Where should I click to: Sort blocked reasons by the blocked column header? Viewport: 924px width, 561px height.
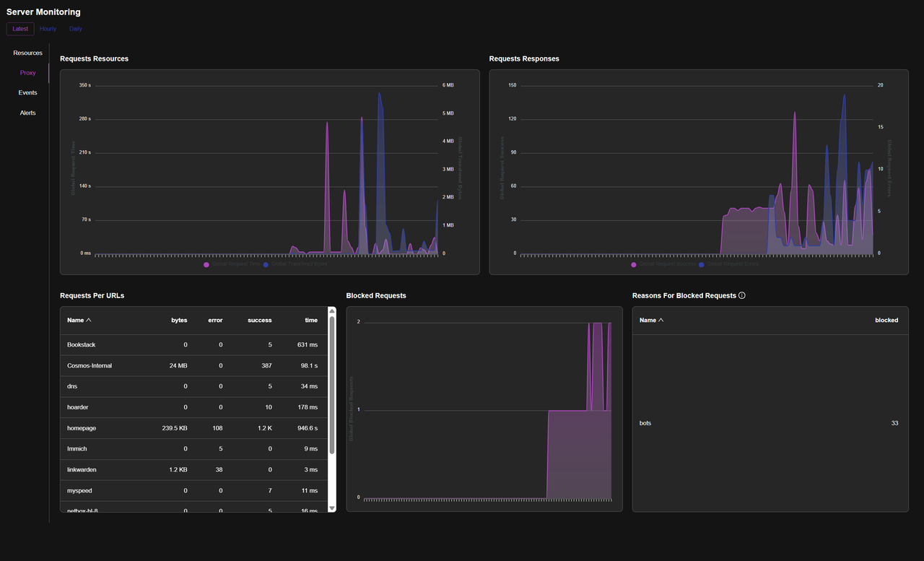coord(886,320)
